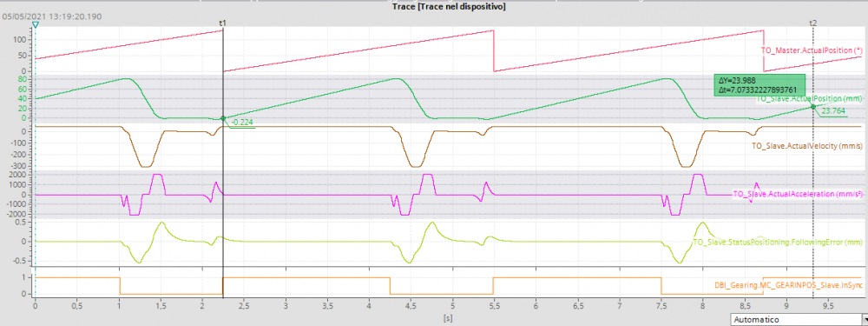Viewport: 868px width, 326px height.
Task: Select the t1 measurement cursor label
Action: pyautogui.click(x=222, y=23)
